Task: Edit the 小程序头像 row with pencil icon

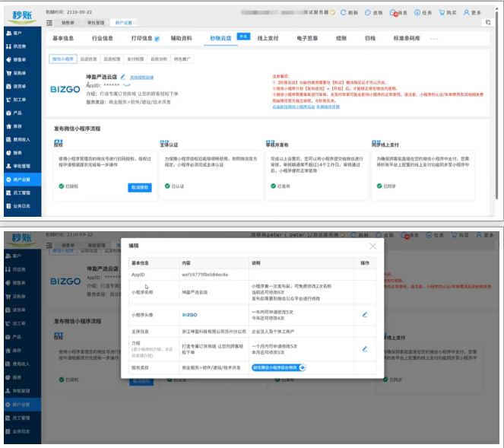Action: pyautogui.click(x=364, y=313)
